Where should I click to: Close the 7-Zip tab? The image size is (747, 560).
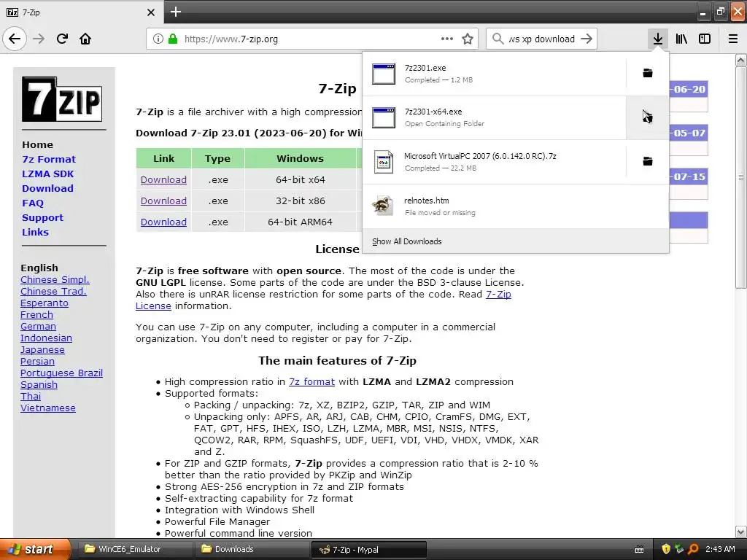pos(150,12)
